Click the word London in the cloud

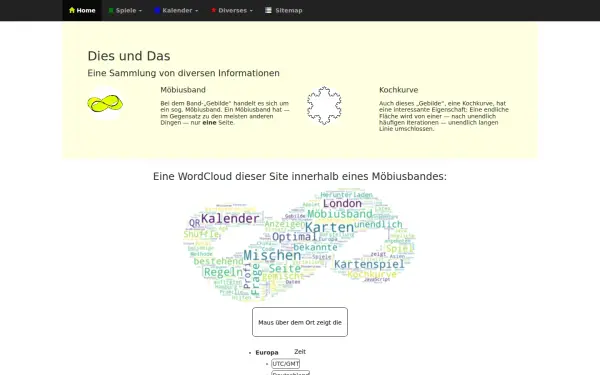tap(342, 204)
